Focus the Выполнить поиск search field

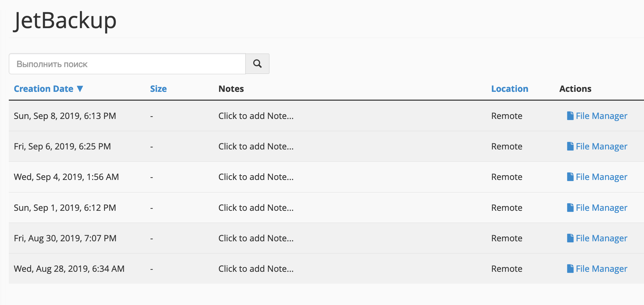(x=127, y=64)
